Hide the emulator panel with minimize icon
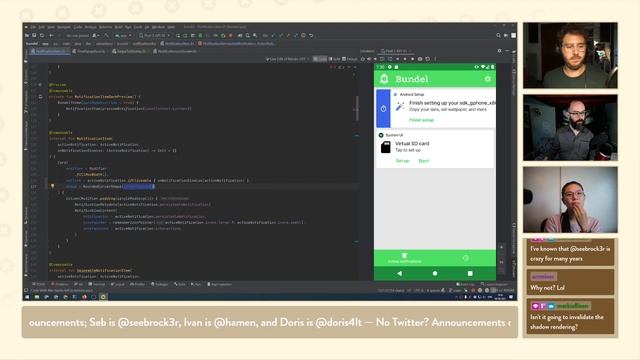Viewport: 640px width, 360px height. pos(507,51)
